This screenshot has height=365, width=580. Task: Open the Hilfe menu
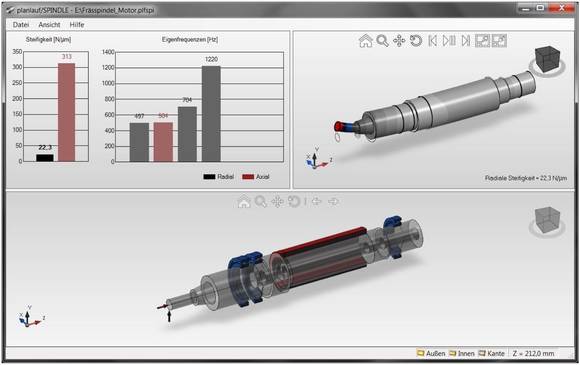point(77,25)
